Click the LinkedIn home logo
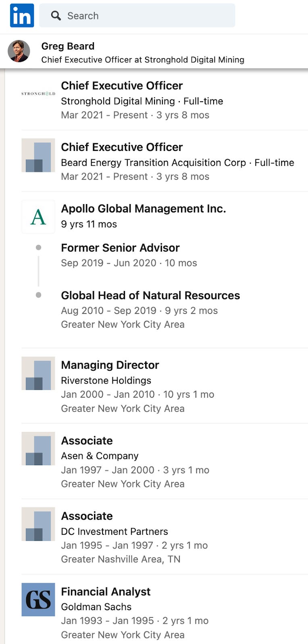 click(22, 15)
